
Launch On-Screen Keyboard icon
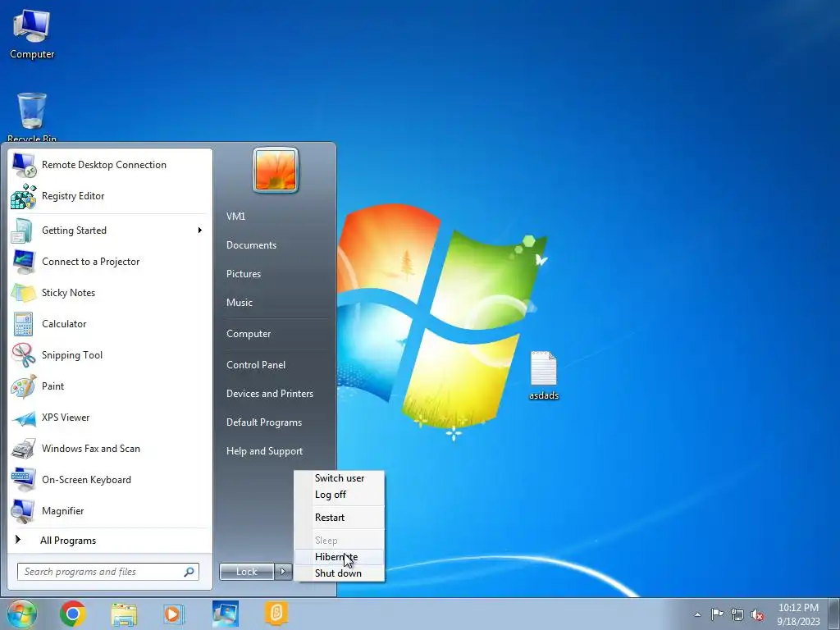tap(24, 479)
